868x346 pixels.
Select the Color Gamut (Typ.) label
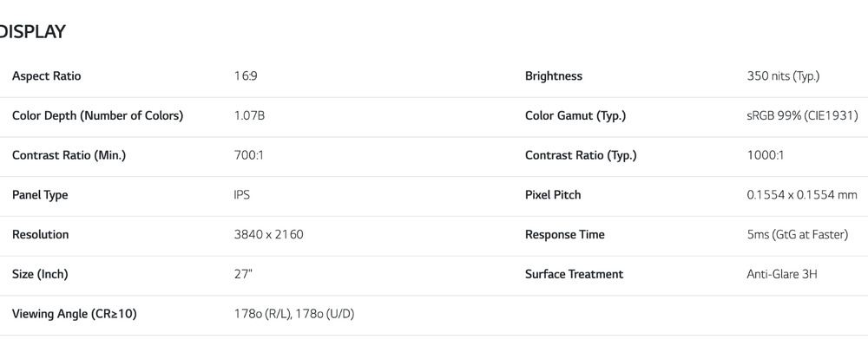[x=575, y=116]
